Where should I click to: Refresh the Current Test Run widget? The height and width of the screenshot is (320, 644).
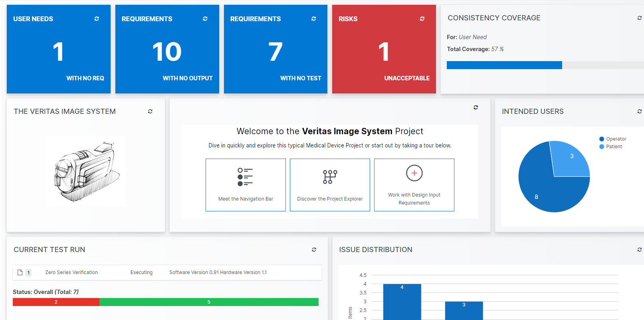tap(314, 250)
